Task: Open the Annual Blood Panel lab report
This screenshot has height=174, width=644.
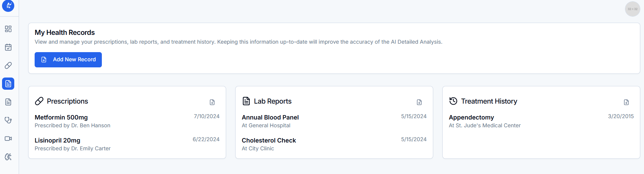Action: pyautogui.click(x=270, y=117)
